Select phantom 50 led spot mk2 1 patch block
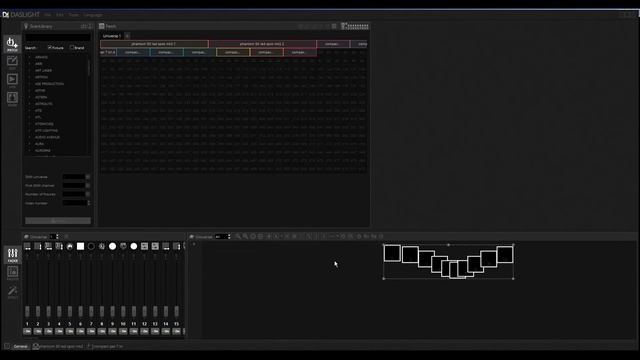 point(154,44)
